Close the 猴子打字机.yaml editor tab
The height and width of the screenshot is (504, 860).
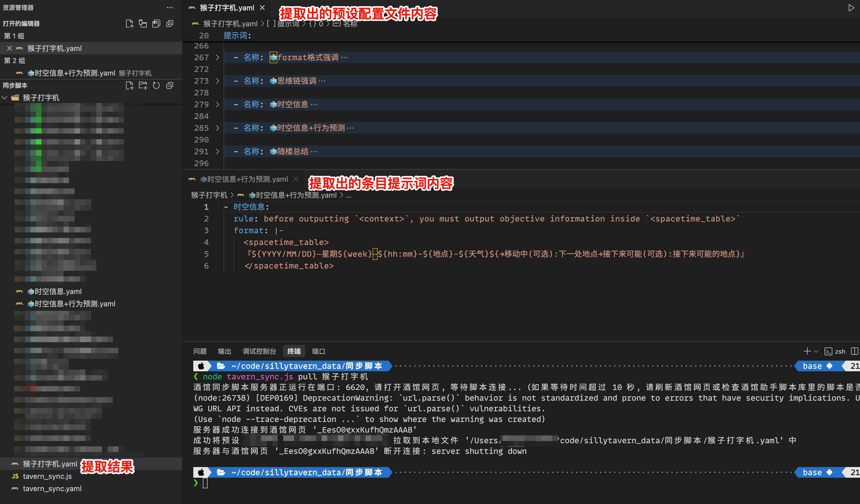(262, 8)
